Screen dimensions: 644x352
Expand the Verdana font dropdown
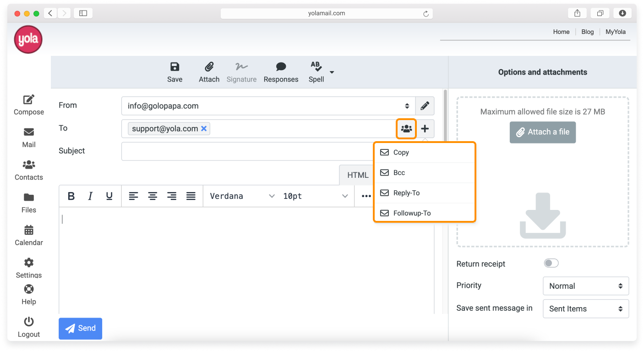click(x=242, y=196)
